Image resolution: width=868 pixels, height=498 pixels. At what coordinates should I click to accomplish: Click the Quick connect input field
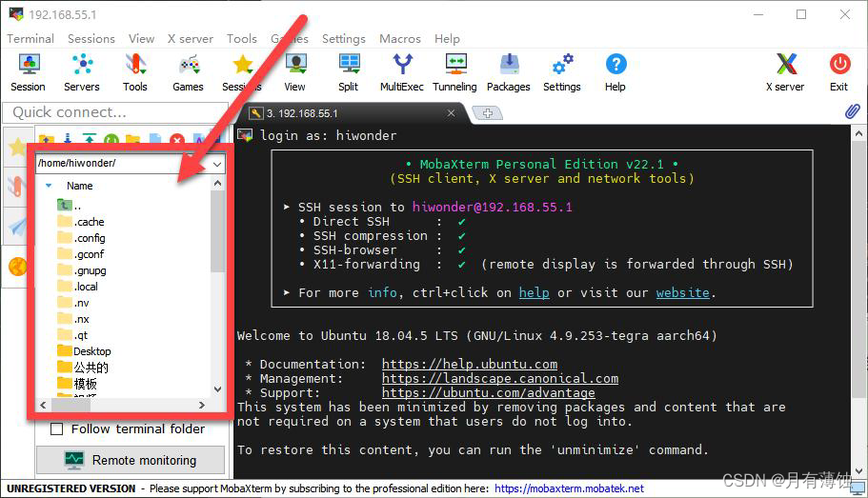(115, 112)
